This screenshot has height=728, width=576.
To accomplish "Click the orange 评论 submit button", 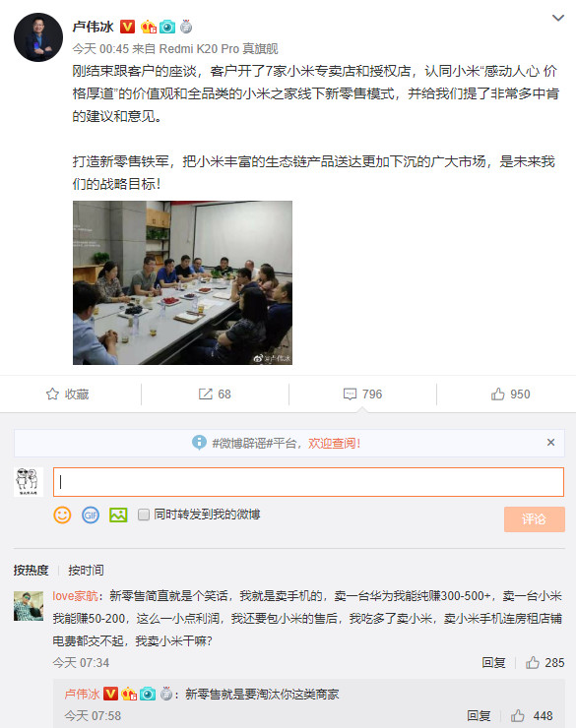I will [x=535, y=519].
